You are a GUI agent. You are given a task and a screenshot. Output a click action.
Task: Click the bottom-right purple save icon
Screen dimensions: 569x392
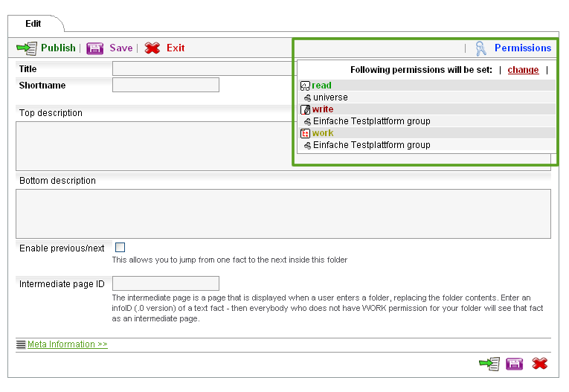coord(514,364)
